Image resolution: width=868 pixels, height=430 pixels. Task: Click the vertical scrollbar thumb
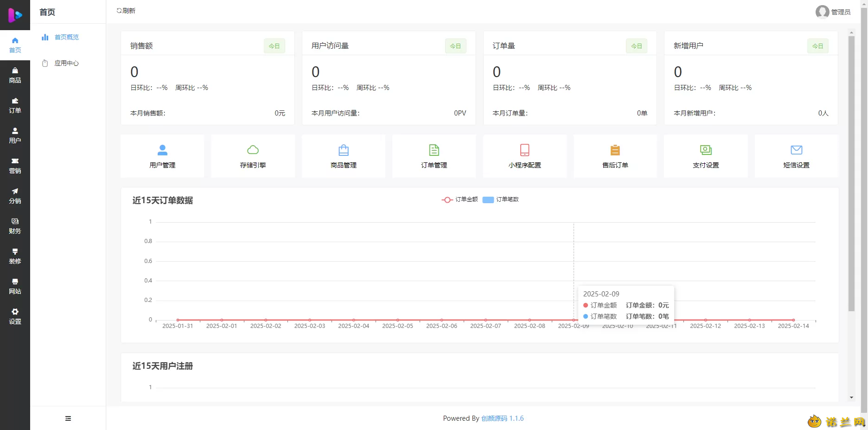[851, 173]
